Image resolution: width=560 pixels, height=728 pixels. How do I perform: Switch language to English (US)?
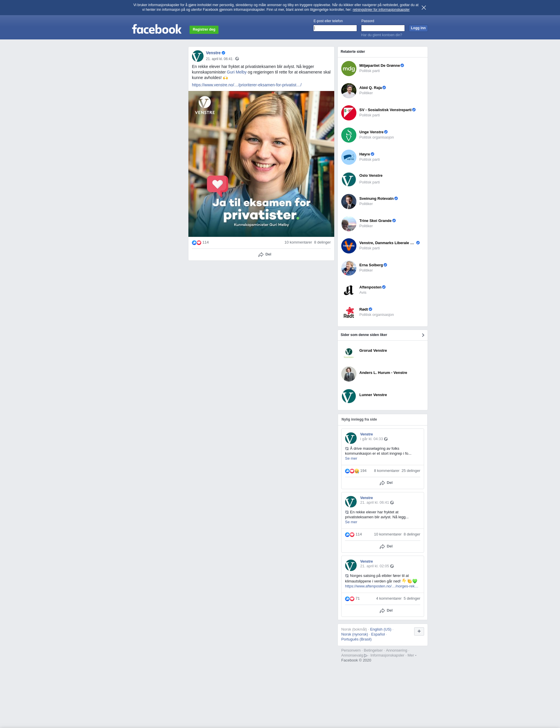[380, 629]
